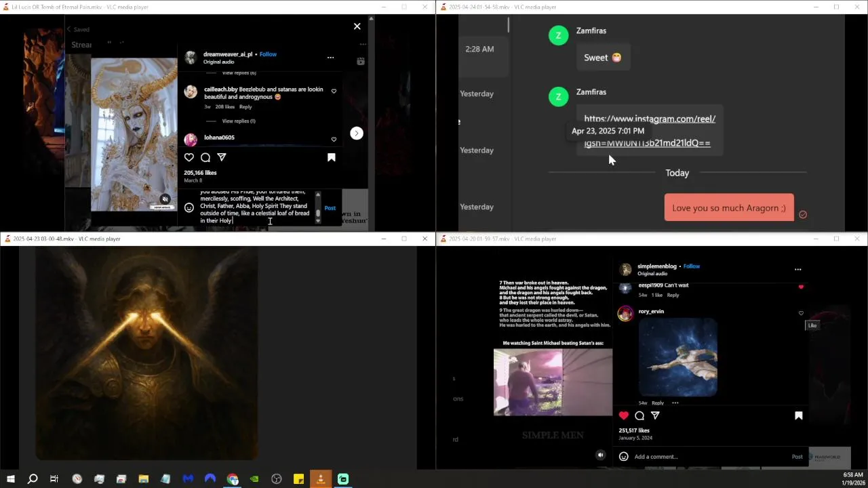Viewport: 868px width, 488px height.
Task: Click the comment text box with typed text
Action: (255, 207)
